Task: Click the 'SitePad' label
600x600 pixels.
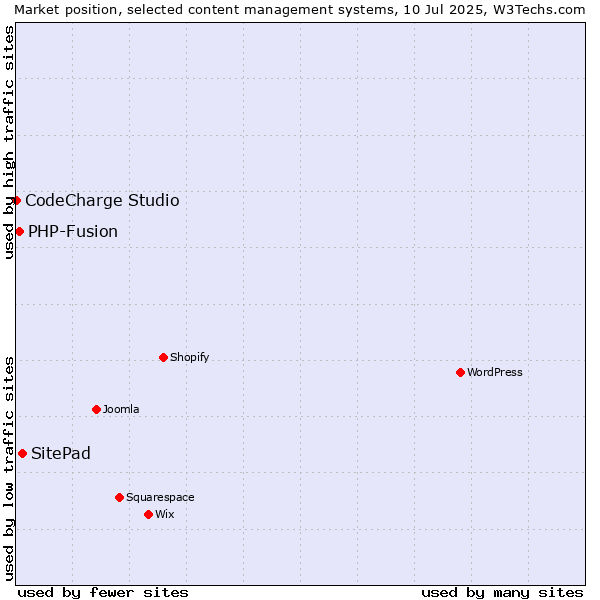Action: click(x=61, y=453)
